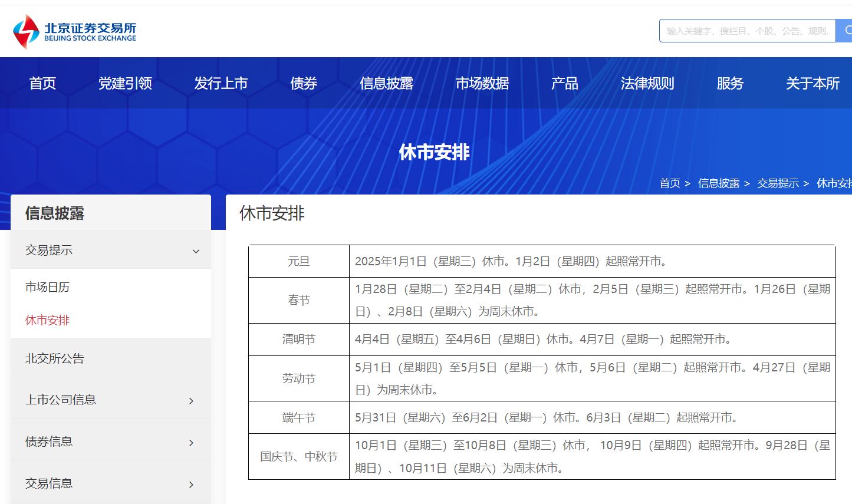Select 北交所公告 in the sidebar
Image resolution: width=852 pixels, height=504 pixels.
(54, 358)
